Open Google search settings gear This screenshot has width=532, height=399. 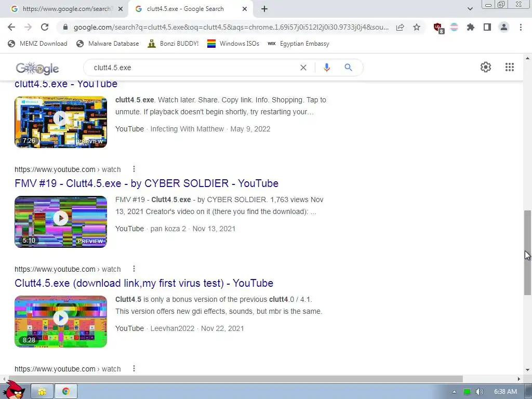pyautogui.click(x=486, y=67)
